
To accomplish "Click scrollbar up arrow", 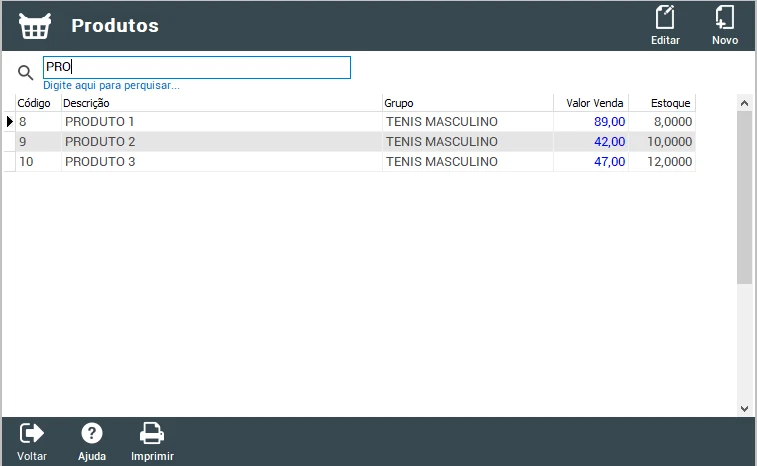I will tap(744, 103).
